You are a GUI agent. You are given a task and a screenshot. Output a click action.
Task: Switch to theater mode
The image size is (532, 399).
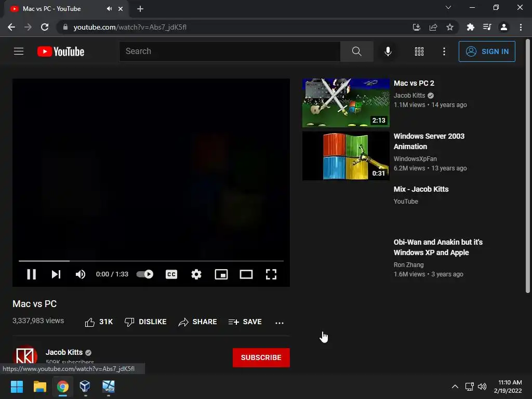[x=246, y=274]
